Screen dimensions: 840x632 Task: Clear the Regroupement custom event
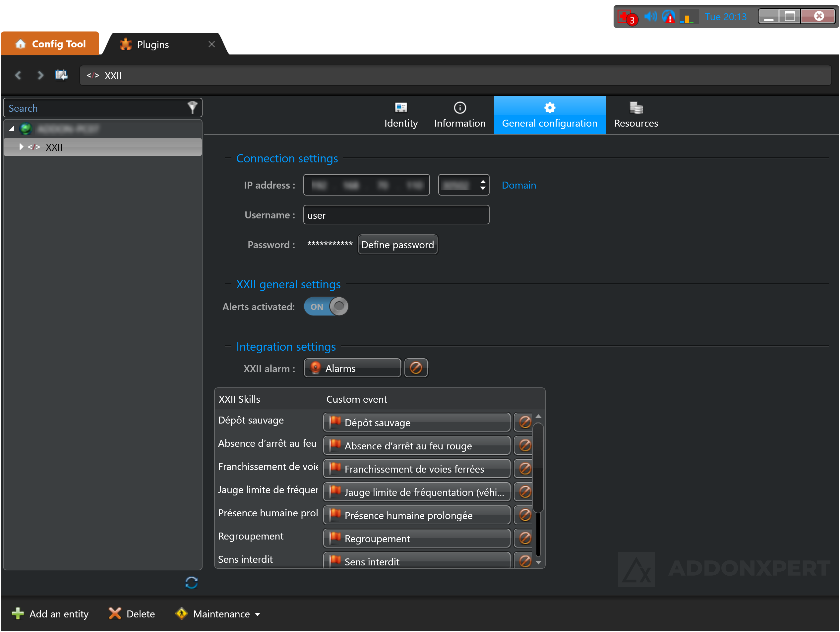click(525, 539)
